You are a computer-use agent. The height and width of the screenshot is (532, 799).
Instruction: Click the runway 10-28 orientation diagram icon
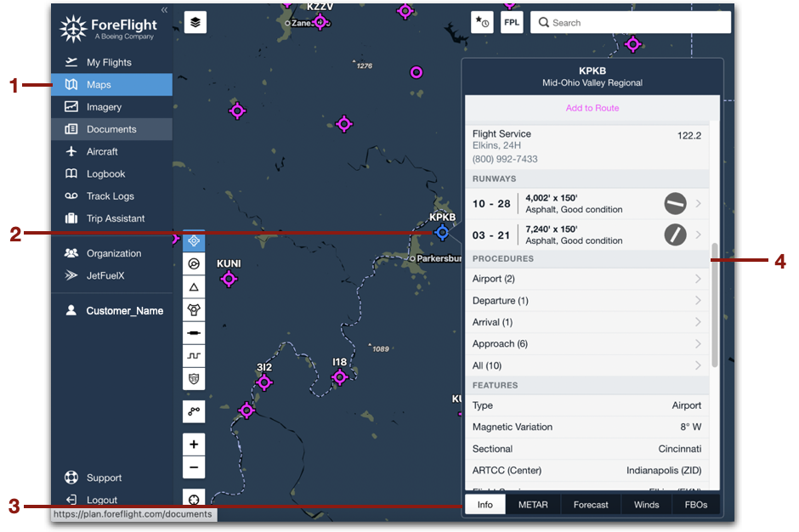[x=675, y=203]
